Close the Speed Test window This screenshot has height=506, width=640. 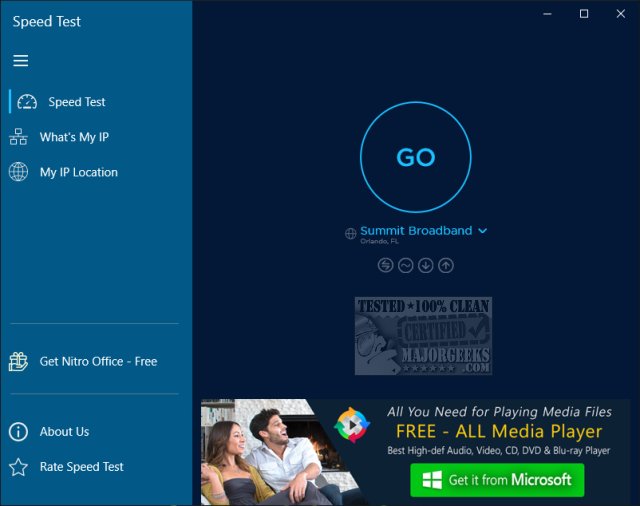pos(621,14)
